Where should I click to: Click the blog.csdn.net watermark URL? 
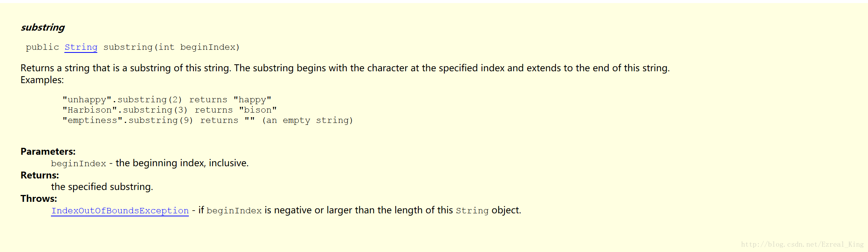pos(802,244)
